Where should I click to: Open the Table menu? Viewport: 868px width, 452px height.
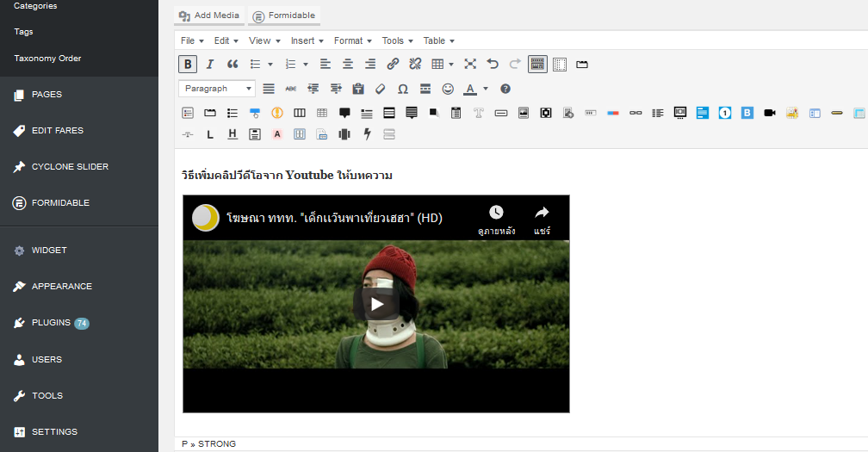point(438,40)
